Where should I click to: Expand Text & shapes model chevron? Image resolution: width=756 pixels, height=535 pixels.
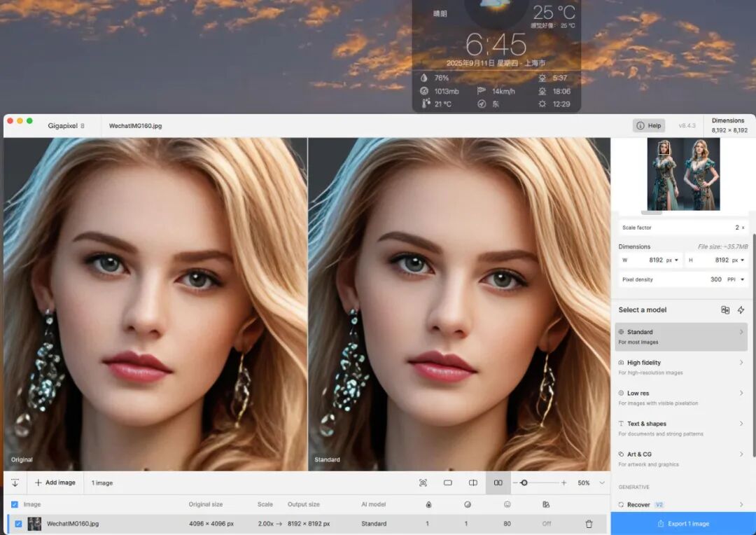click(741, 424)
